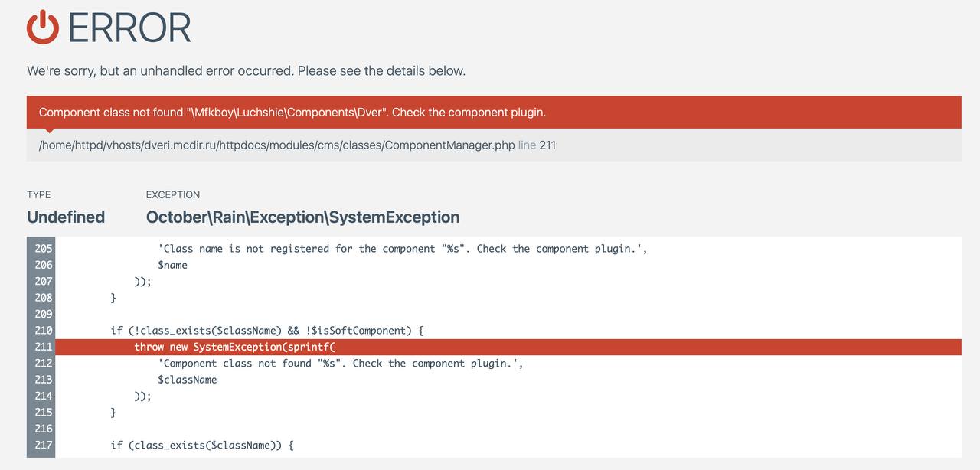Click line number 213 in gutter
Image resolution: width=980 pixels, height=470 pixels.
(x=44, y=380)
